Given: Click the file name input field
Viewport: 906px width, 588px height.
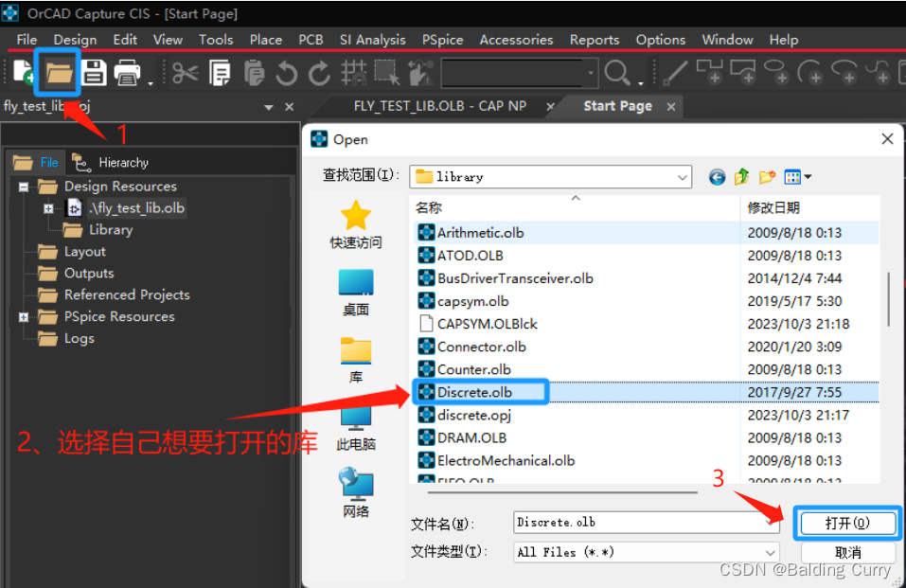Looking at the screenshot, I should pos(638,522).
